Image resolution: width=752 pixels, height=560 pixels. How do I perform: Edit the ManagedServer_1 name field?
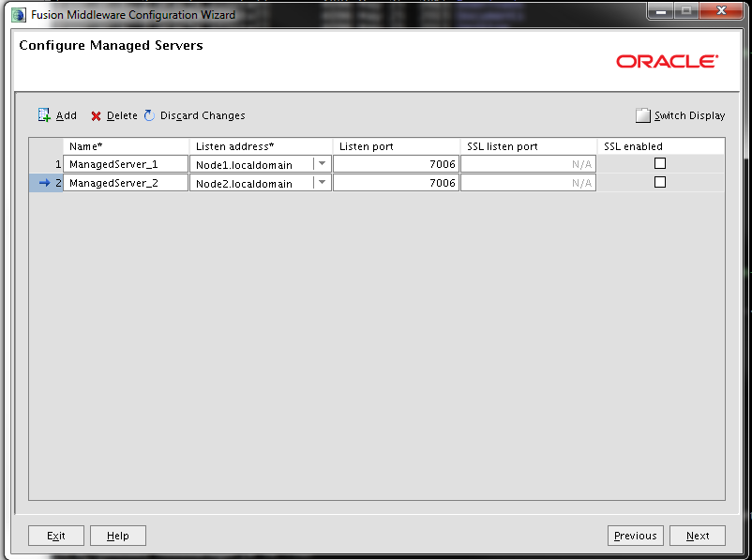pos(126,164)
